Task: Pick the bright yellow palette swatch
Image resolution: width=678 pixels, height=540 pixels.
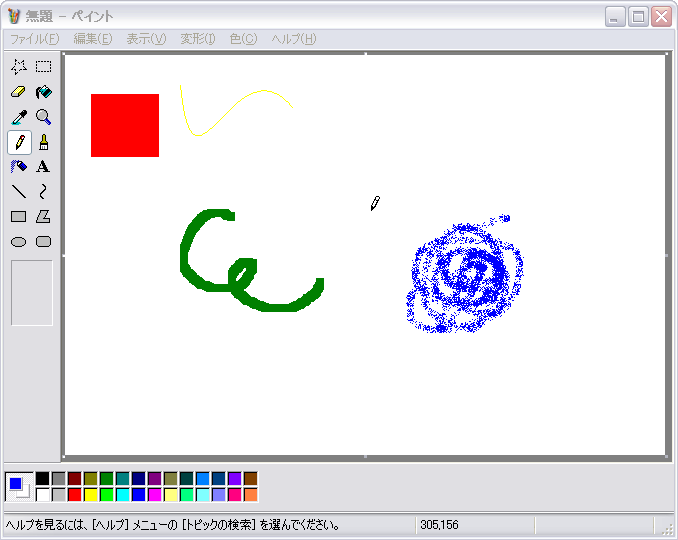Action: click(90, 495)
